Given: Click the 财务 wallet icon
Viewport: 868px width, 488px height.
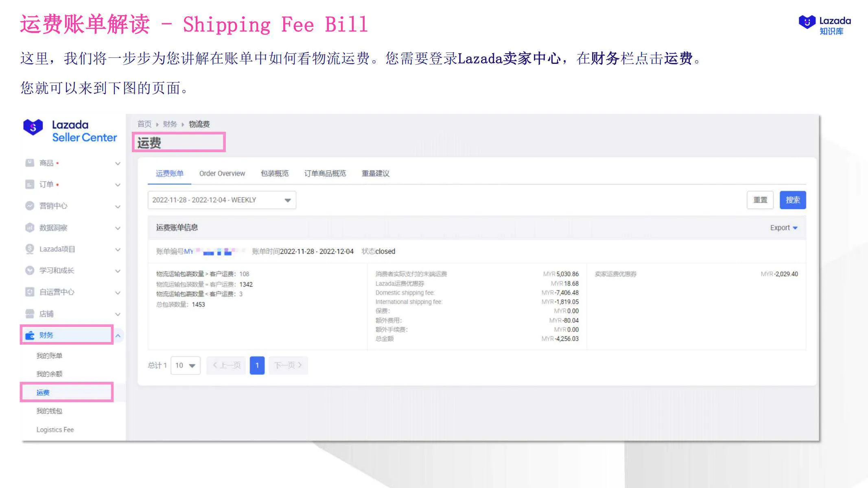Looking at the screenshot, I should [x=29, y=335].
